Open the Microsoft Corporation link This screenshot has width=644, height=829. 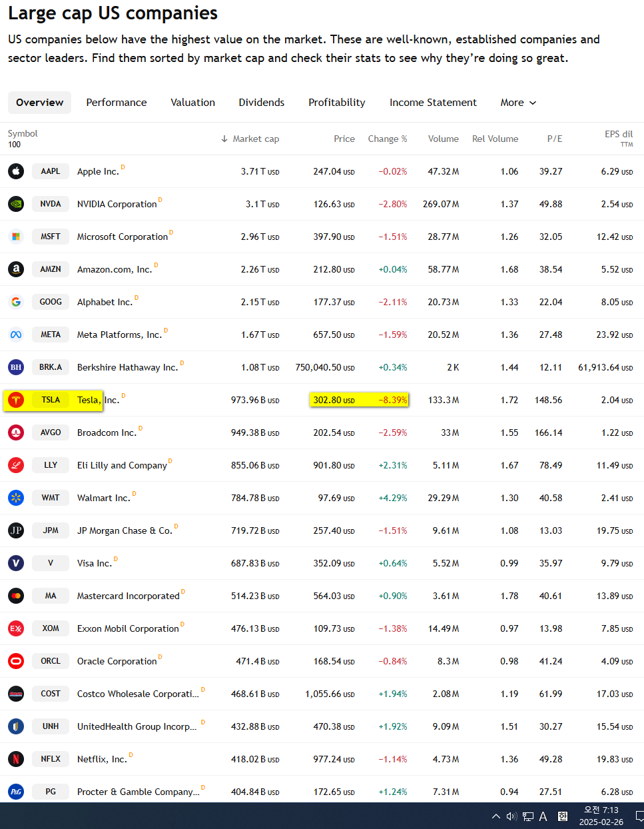(123, 237)
